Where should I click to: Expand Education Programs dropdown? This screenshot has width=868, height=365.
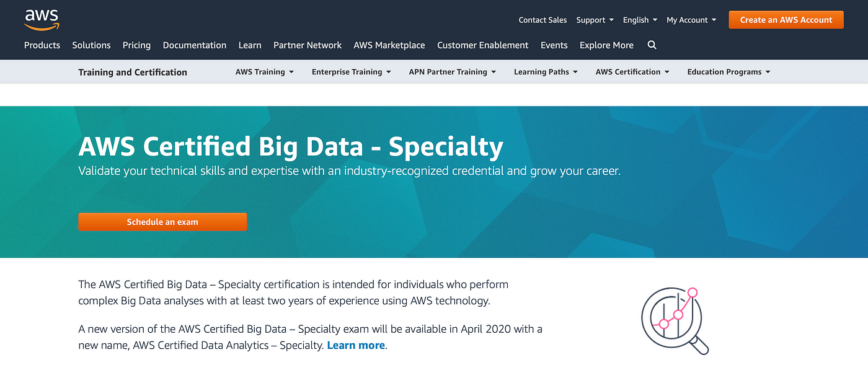pyautogui.click(x=728, y=72)
